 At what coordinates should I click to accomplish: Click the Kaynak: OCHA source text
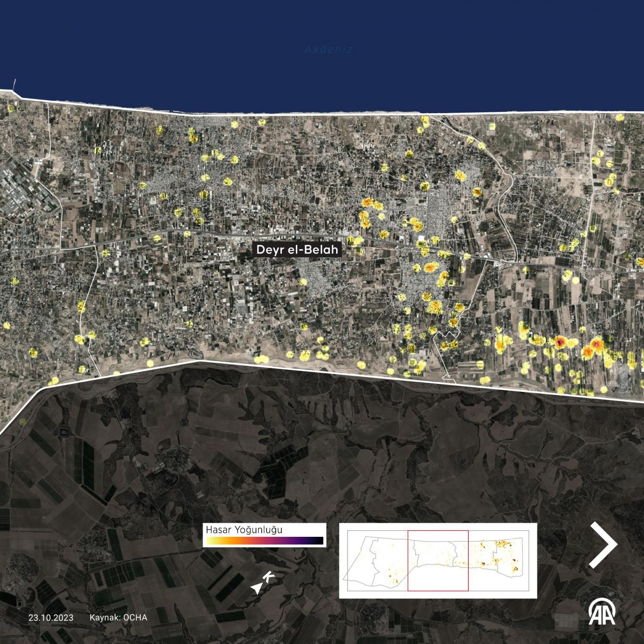[118, 617]
